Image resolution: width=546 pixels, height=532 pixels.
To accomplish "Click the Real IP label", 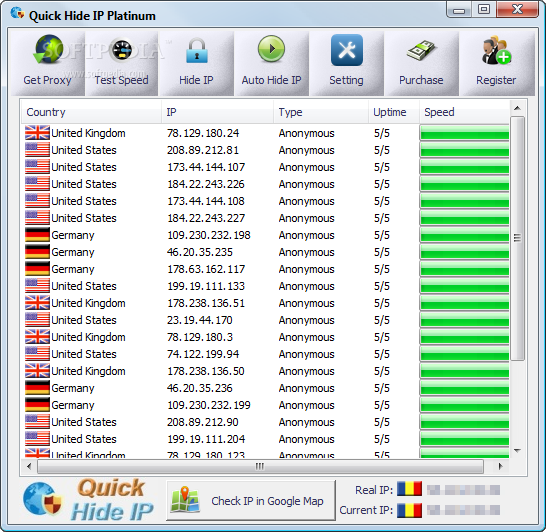I will coord(374,490).
